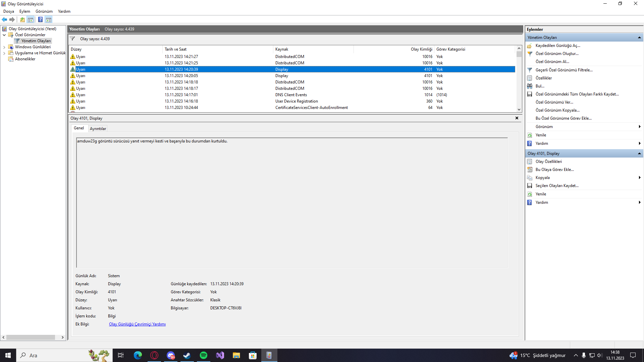Click Özel Görünüm Oluştur funnel icon

[530, 54]
